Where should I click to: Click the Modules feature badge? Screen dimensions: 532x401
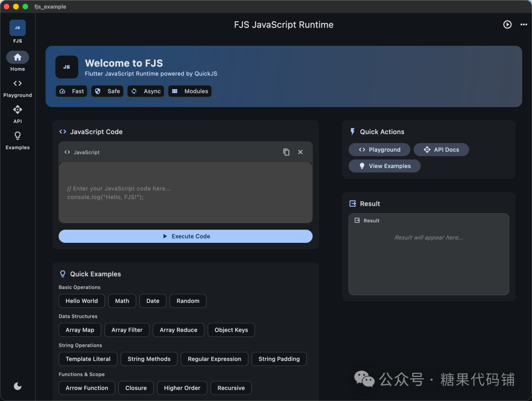point(190,91)
